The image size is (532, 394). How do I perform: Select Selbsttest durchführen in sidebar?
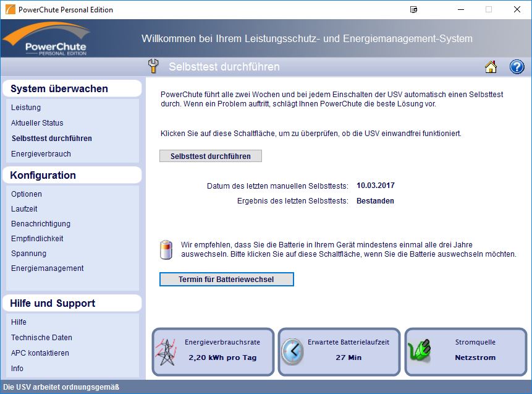[51, 138]
